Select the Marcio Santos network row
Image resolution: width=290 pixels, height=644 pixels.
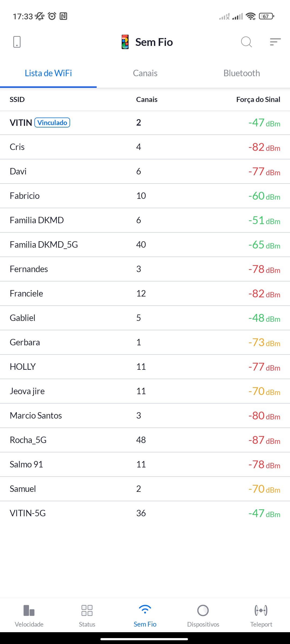coord(145,416)
